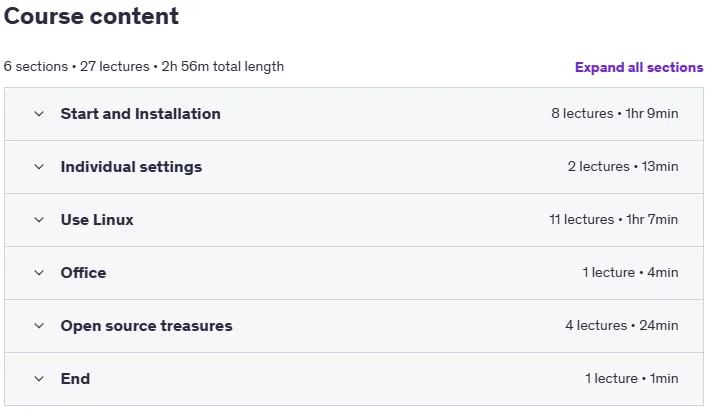
Task: Click the 4 lectures 24min label
Action: coord(622,325)
